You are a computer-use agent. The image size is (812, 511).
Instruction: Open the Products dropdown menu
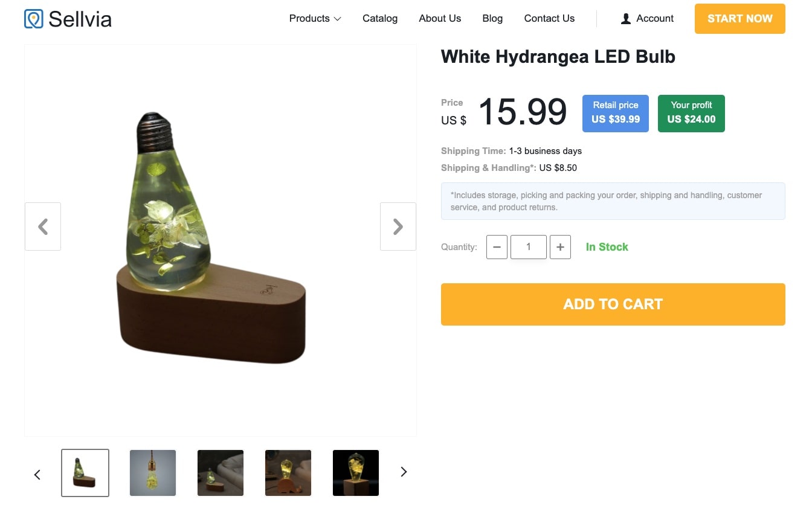[309, 19]
